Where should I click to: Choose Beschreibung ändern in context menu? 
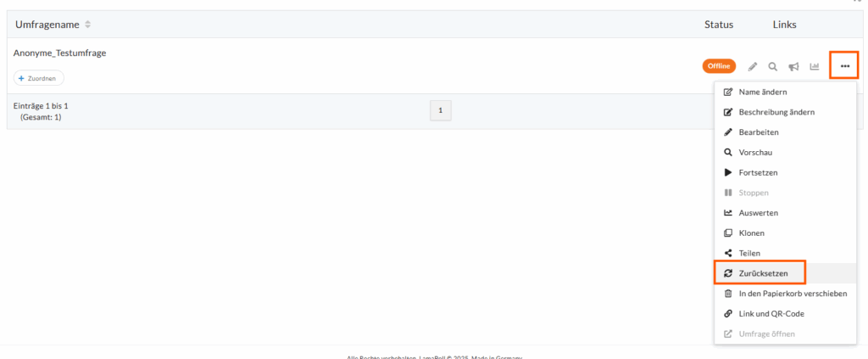coord(786,112)
